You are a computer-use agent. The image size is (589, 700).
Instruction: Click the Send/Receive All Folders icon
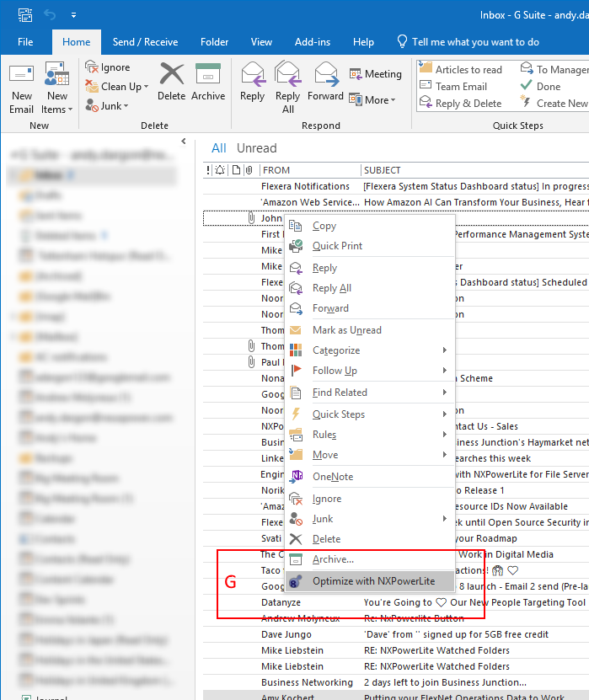click(25, 15)
